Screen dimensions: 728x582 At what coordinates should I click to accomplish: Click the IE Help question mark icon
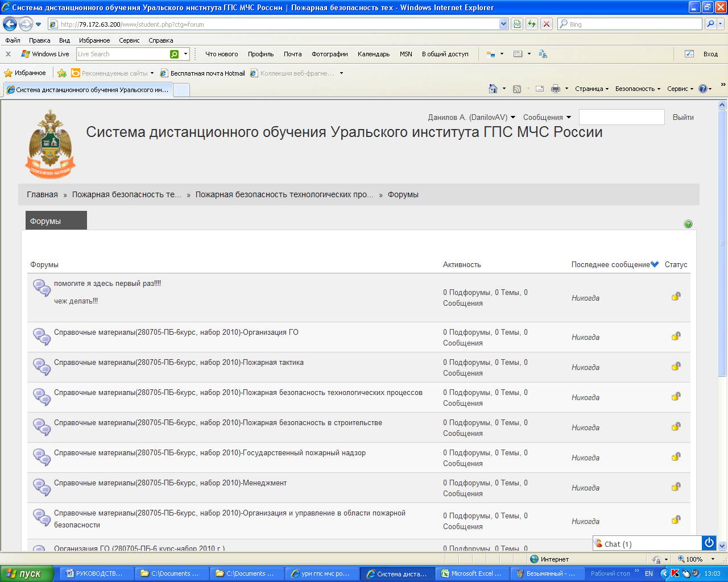point(703,89)
